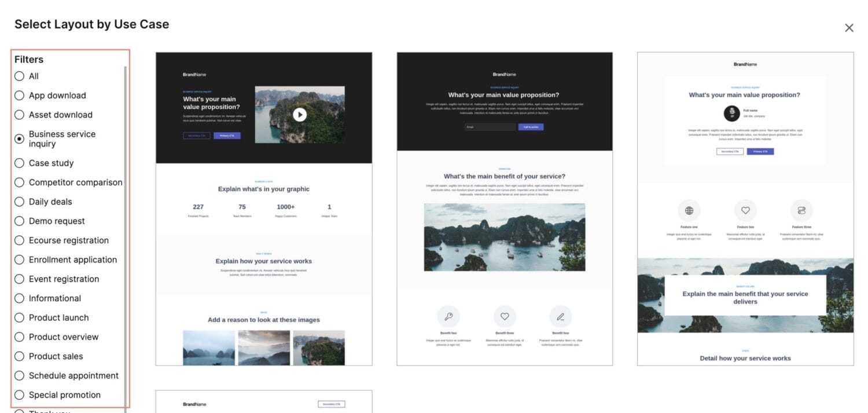Close the Select Layout dialog
The width and height of the screenshot is (868, 413).
coord(849,28)
